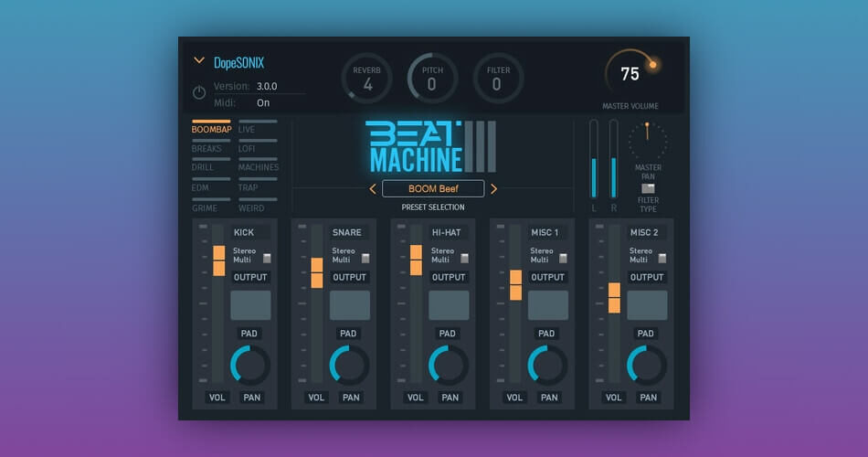
Task: Click the Pitch knob
Action: pos(432,79)
